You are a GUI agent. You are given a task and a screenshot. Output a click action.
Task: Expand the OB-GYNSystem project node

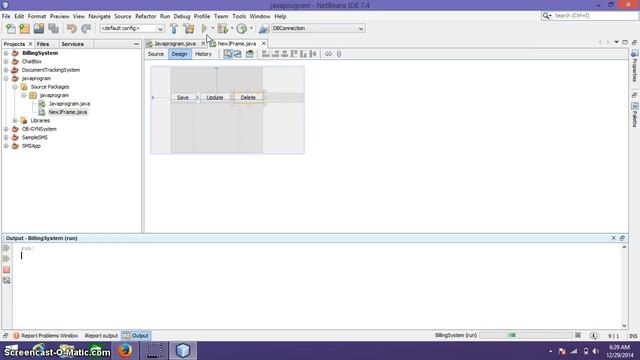(x=6, y=129)
